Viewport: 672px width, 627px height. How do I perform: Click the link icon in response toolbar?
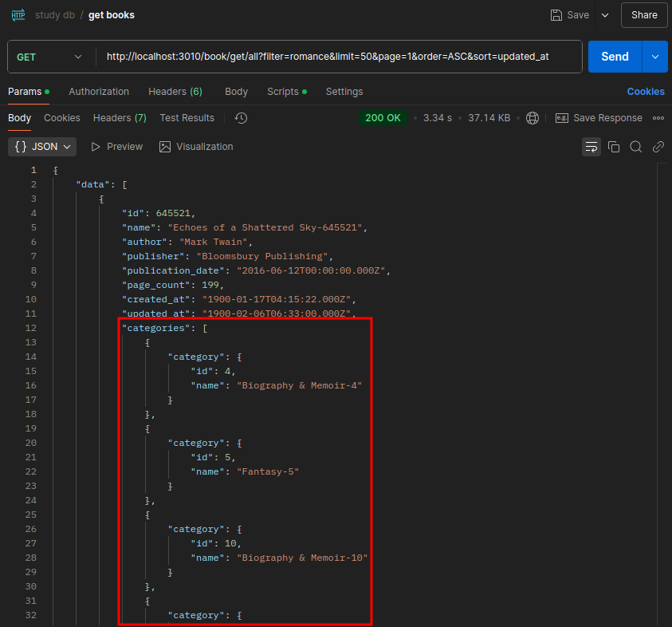click(658, 147)
